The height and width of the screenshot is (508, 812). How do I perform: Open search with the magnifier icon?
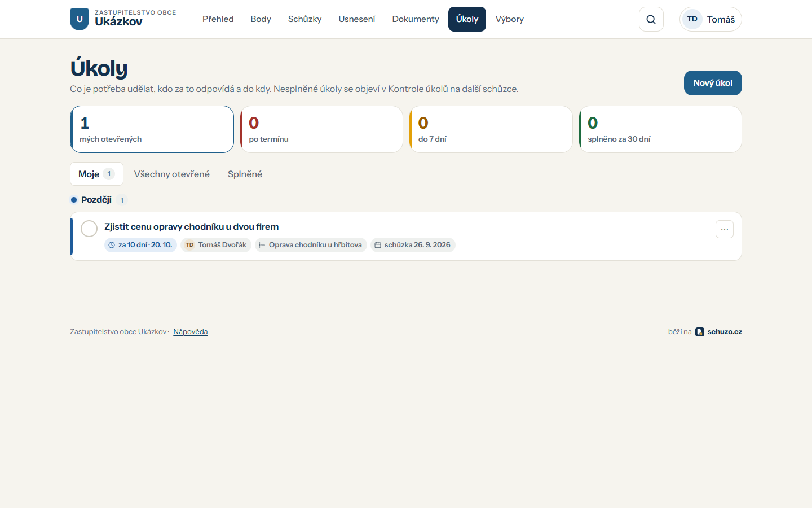coord(651,19)
